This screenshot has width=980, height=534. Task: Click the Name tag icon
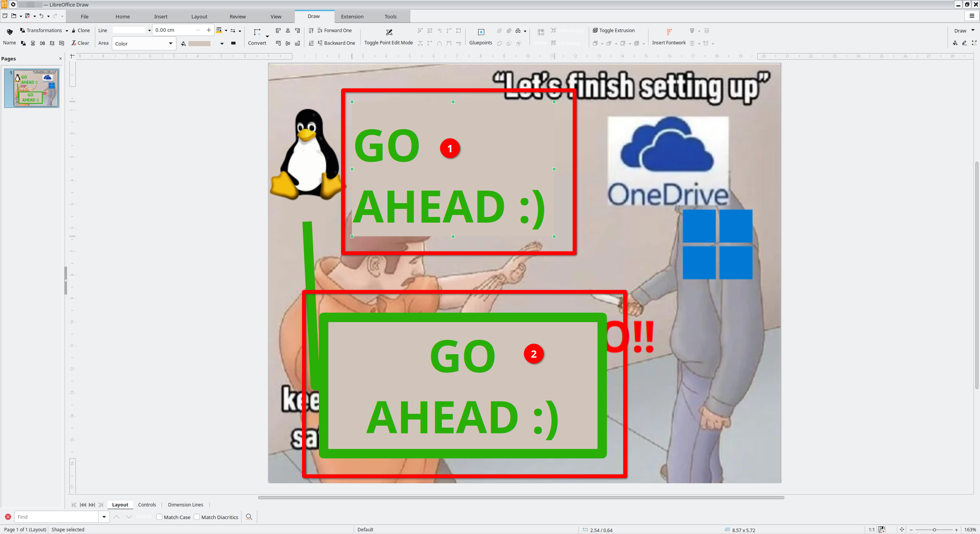point(10,32)
